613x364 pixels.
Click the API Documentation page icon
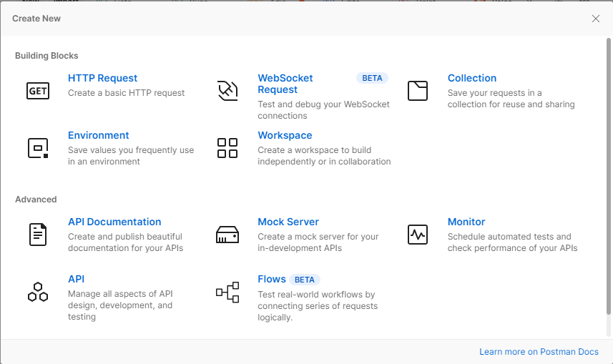[x=38, y=235]
